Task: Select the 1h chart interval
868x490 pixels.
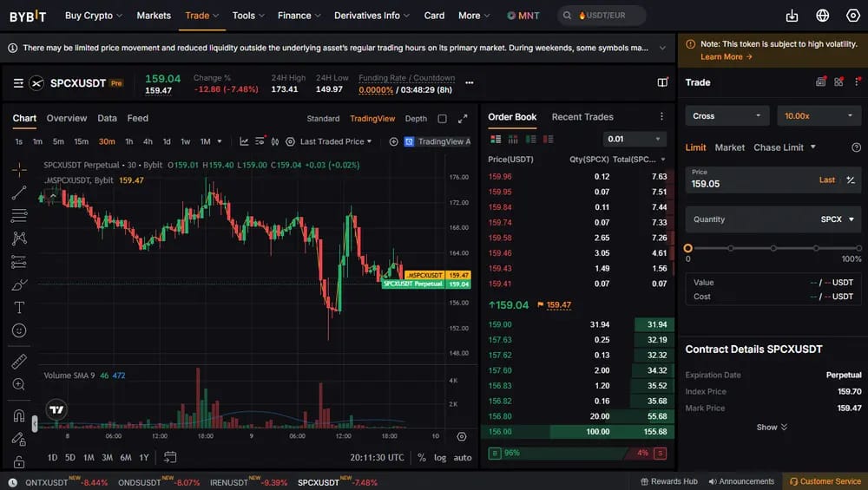Action: point(129,141)
